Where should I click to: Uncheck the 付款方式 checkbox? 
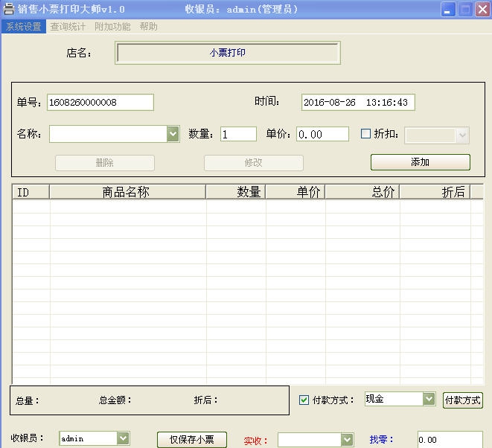pyautogui.click(x=304, y=400)
